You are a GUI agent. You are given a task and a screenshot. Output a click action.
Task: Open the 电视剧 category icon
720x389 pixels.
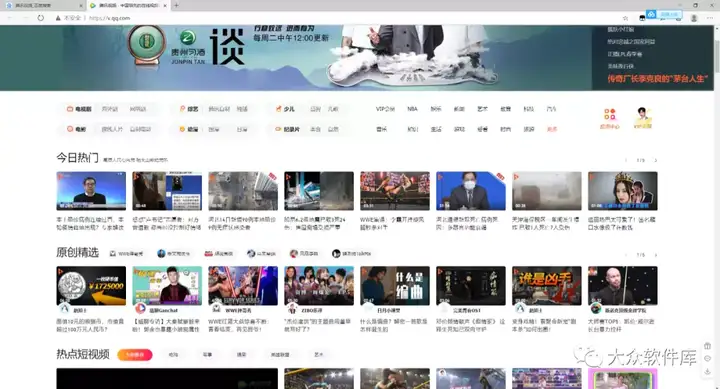[x=70, y=109]
